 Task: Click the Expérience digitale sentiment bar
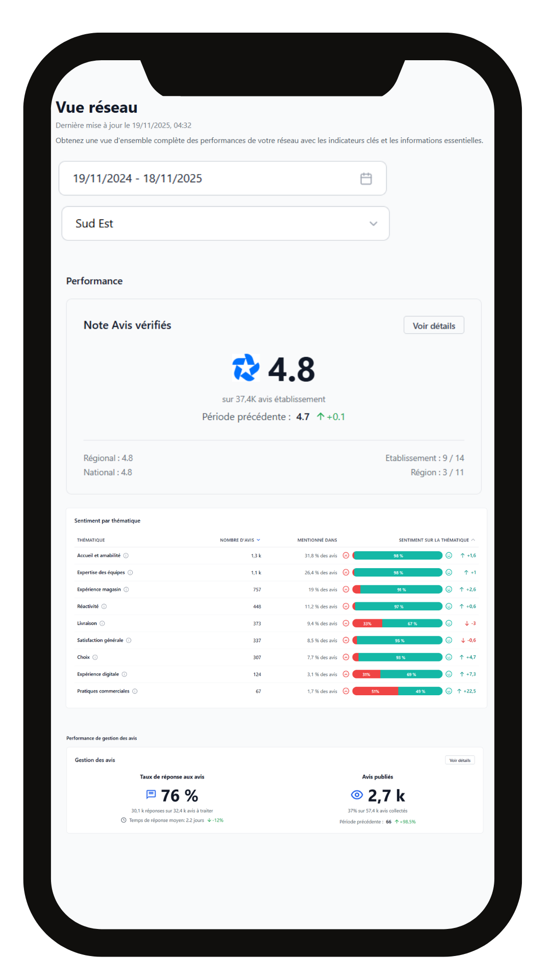point(397,674)
